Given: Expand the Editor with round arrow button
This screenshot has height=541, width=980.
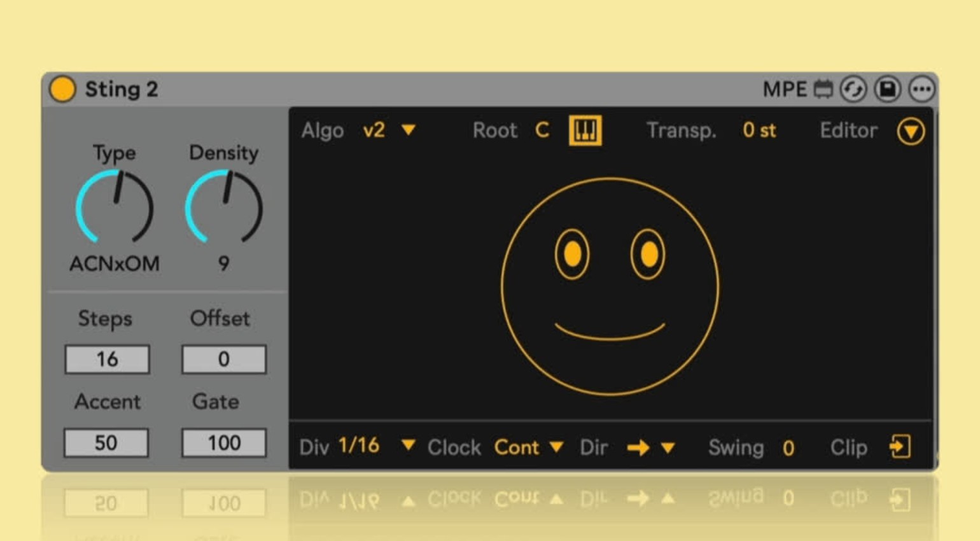Looking at the screenshot, I should click(911, 131).
